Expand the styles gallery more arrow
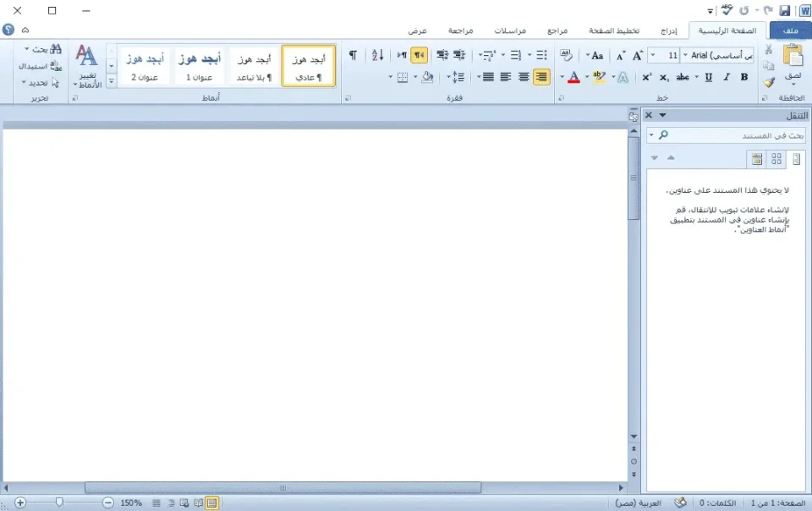This screenshot has height=511, width=812. [x=111, y=83]
